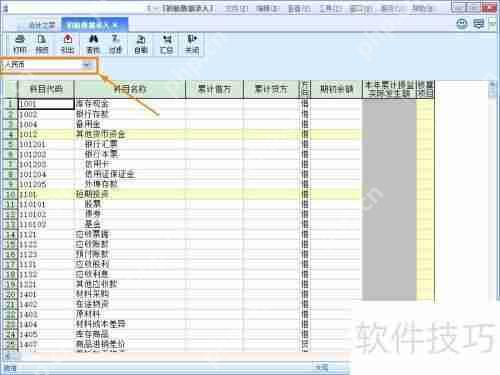
Task: Click the horizontal scrollbar below the table
Action: pos(178,357)
